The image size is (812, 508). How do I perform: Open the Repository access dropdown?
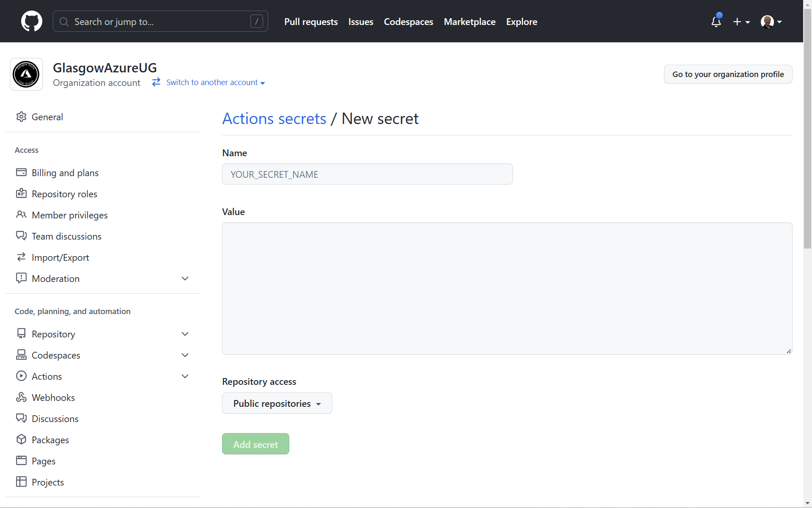277,403
